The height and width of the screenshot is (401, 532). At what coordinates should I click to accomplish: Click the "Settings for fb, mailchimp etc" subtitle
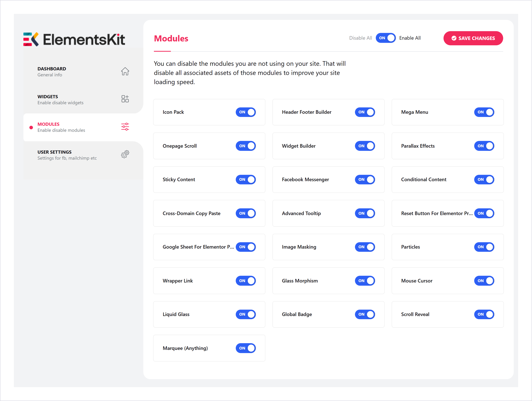coord(67,158)
